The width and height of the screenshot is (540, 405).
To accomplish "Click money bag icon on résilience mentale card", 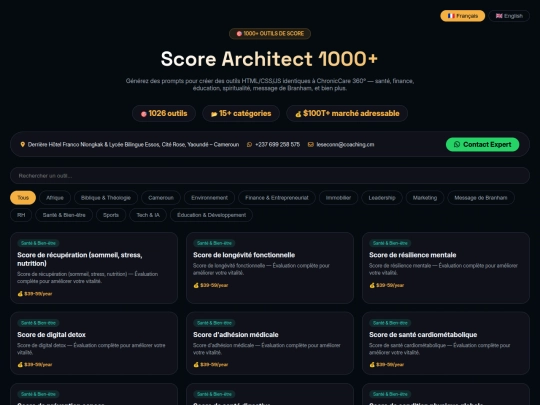I will (372, 285).
